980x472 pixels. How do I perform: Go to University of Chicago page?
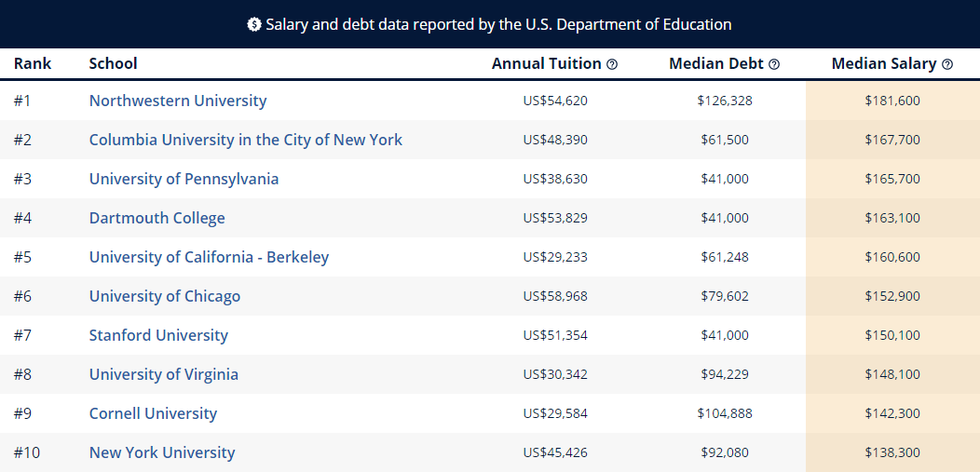tap(164, 296)
